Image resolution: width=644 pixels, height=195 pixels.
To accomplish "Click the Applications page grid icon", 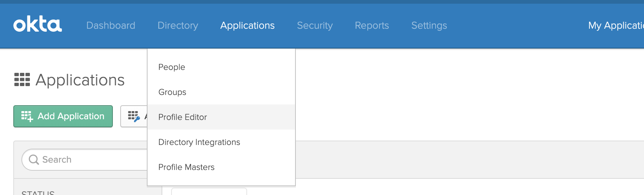I will pos(22,79).
